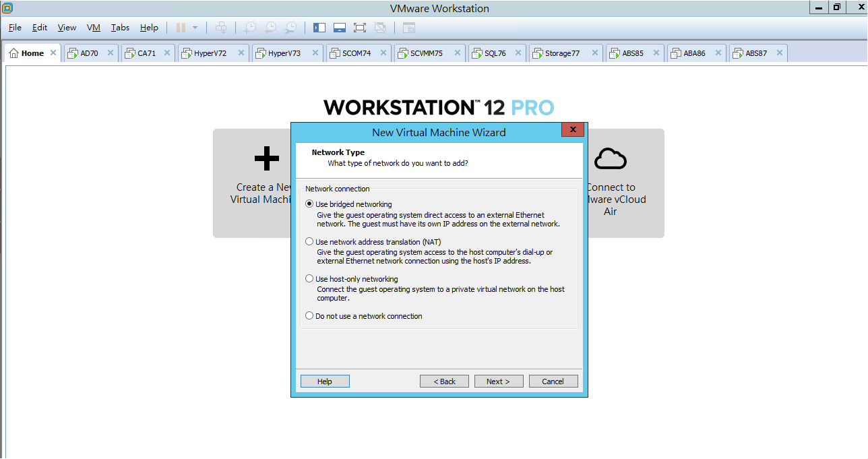Open the Edit menu
Screen dimensions: 868x459
coord(40,28)
